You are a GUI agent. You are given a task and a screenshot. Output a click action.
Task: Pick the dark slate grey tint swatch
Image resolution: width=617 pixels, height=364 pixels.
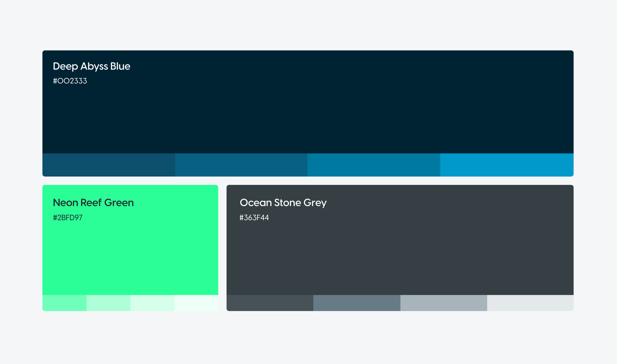coord(270,303)
